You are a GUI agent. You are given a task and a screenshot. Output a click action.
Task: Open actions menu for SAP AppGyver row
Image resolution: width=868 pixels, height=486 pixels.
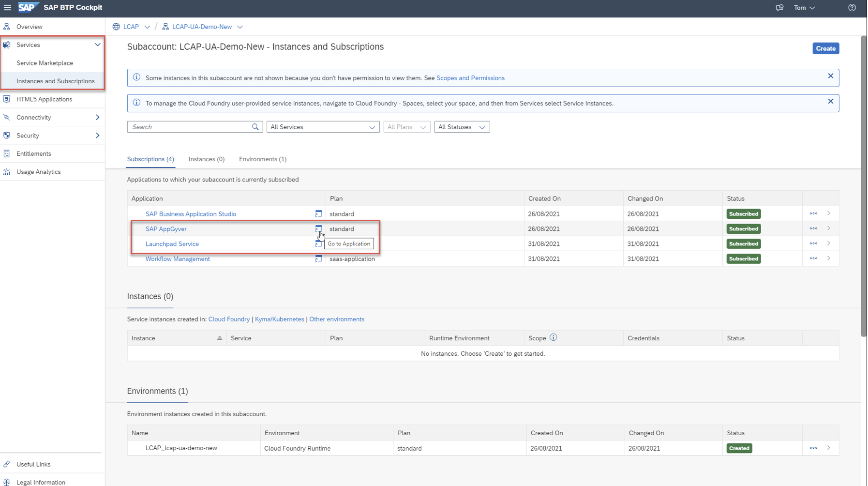pyautogui.click(x=813, y=228)
